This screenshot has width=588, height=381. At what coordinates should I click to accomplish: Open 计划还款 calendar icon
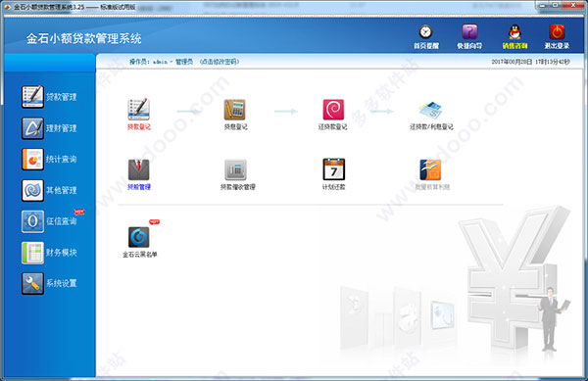(x=334, y=169)
